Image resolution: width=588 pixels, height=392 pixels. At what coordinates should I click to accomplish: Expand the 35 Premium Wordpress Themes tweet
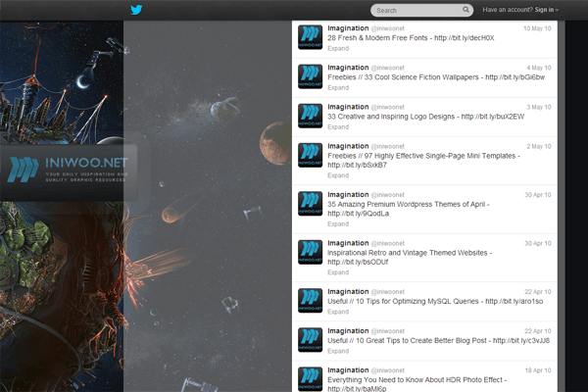click(338, 224)
